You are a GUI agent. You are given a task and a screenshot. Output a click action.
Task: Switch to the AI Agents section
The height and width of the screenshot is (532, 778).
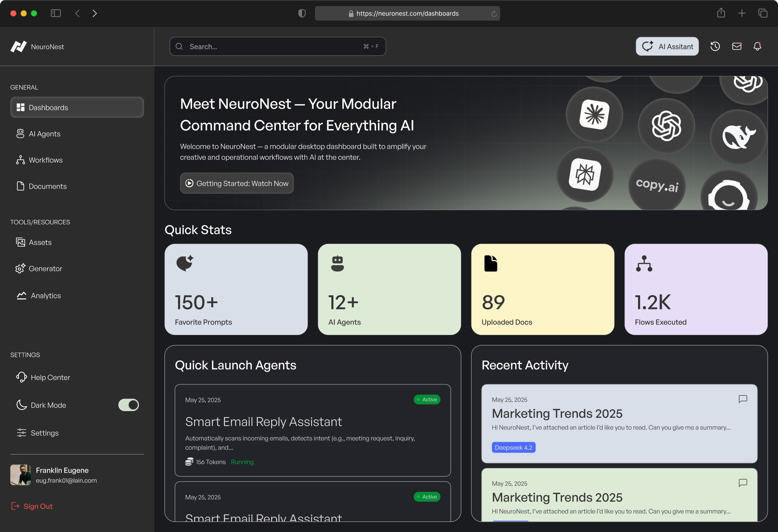(x=45, y=134)
